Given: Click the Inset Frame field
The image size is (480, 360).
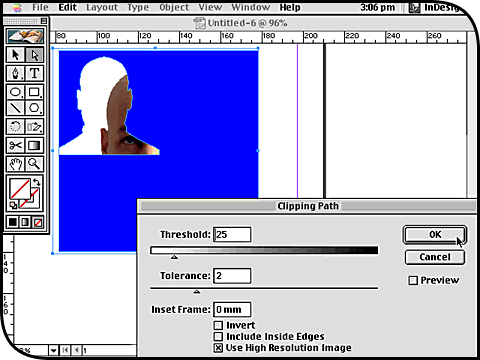Looking at the screenshot, I should pos(232,309).
